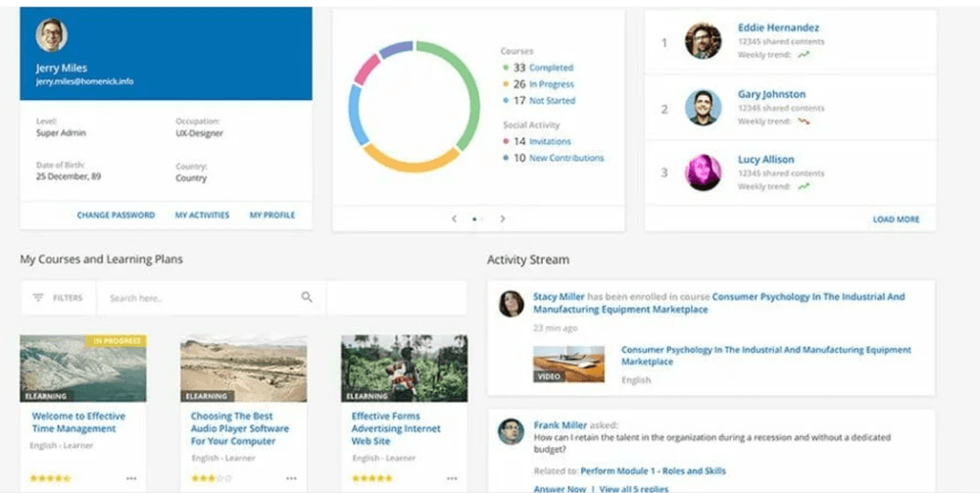The height and width of the screenshot is (493, 980).
Task: Open options menu for Audio Player Software course
Action: click(291, 478)
